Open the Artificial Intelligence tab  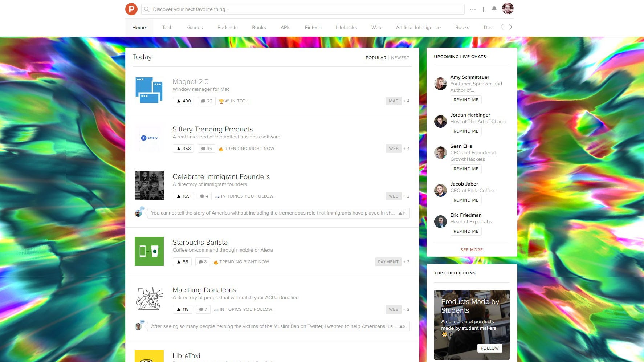418,27
